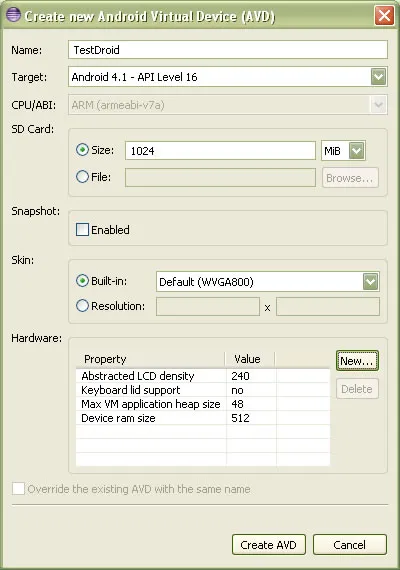The width and height of the screenshot is (400, 570).
Task: Click the New... hardware button
Action: [x=357, y=361]
